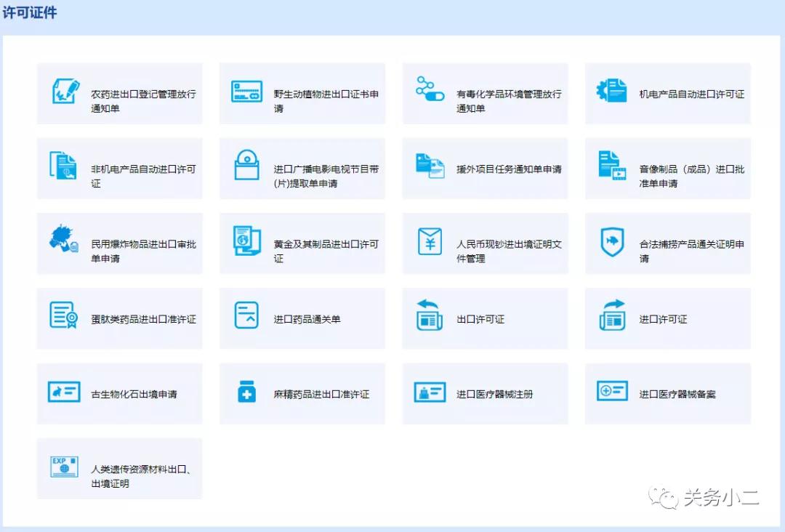785x532 pixels.
Task: Open 进口许可证 service
Action: click(667, 318)
